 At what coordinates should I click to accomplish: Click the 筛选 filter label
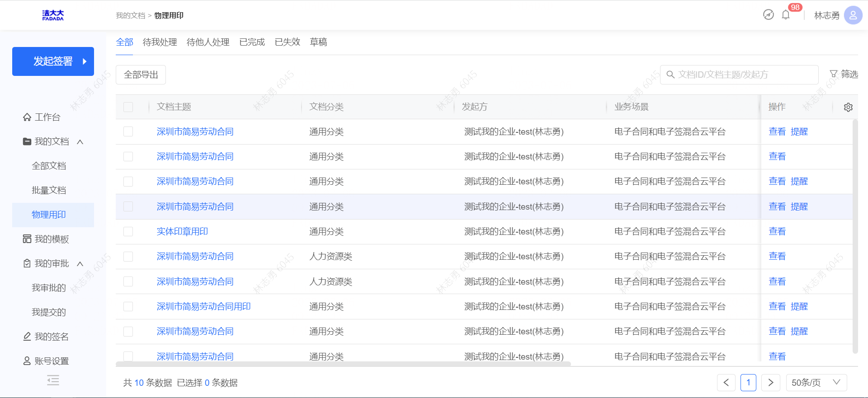pyautogui.click(x=849, y=74)
